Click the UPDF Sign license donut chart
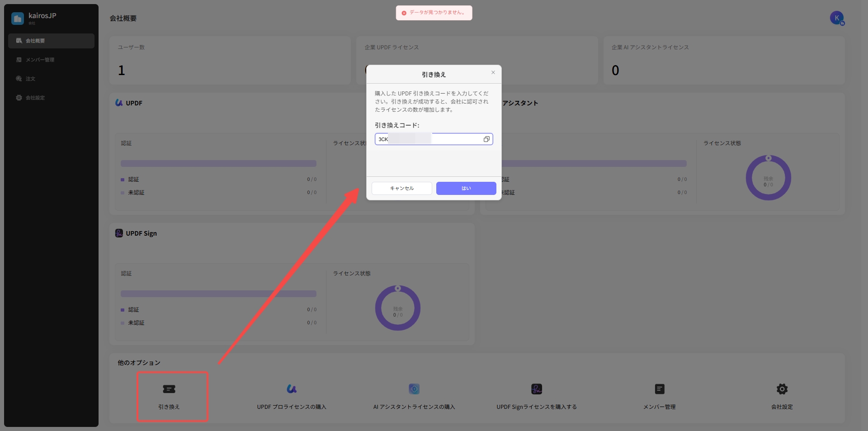The height and width of the screenshot is (431, 868). 398,308
